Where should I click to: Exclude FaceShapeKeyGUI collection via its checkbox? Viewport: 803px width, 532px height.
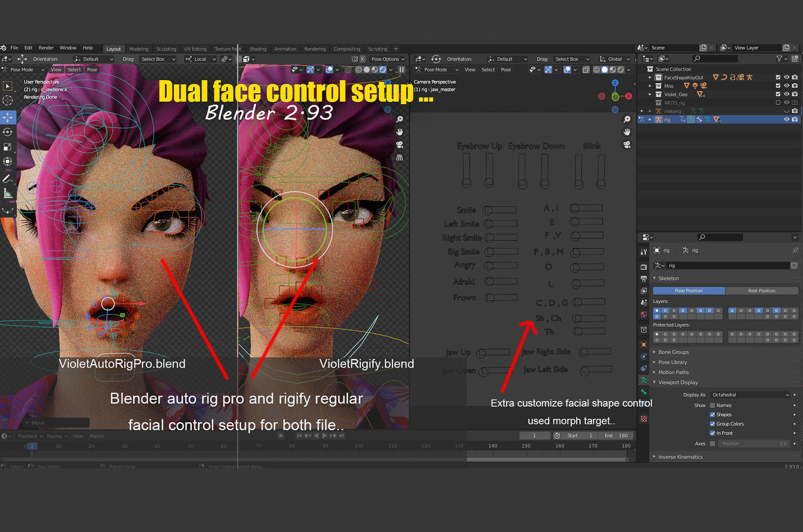coord(778,77)
